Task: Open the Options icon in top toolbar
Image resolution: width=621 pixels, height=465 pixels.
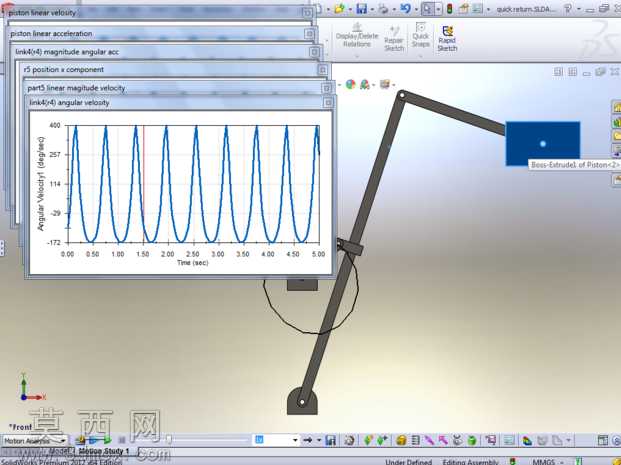Action: point(477,8)
